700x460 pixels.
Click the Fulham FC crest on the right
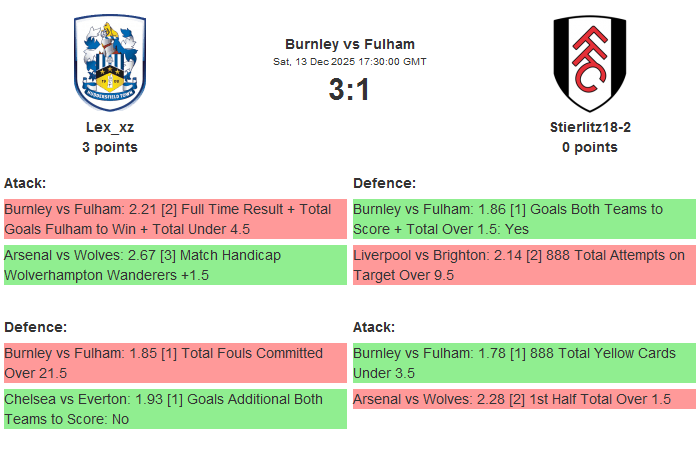[x=589, y=64]
